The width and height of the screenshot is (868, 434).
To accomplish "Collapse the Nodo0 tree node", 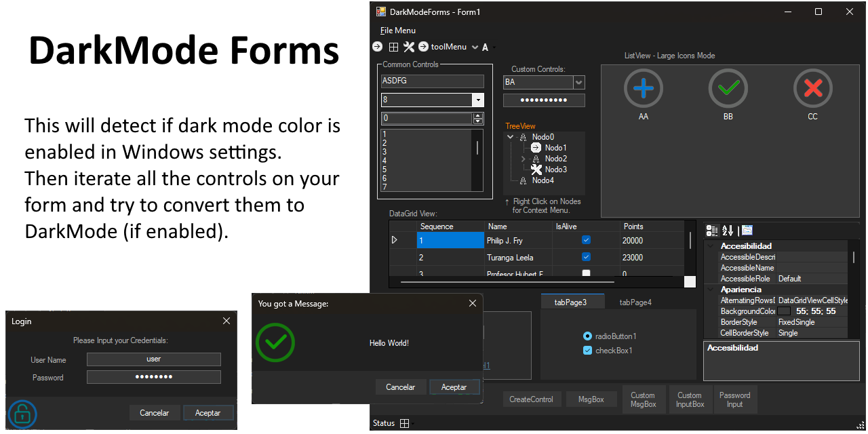I will [x=511, y=136].
